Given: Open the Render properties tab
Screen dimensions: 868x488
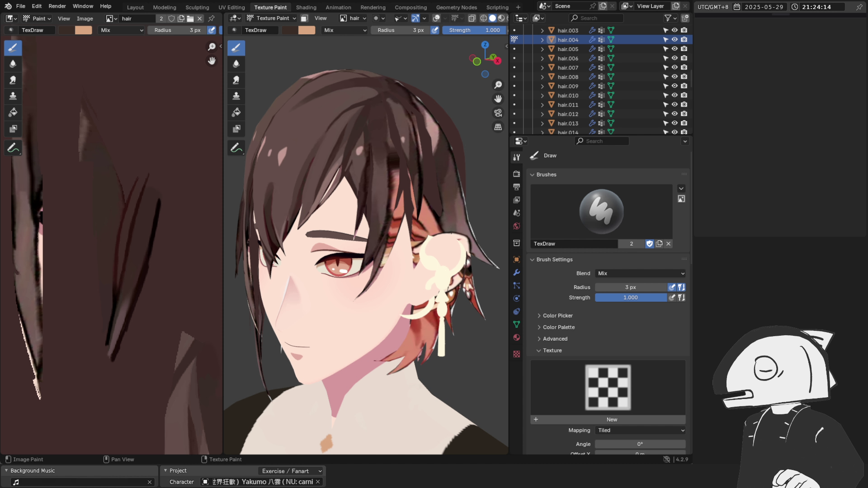Looking at the screenshot, I should click(x=516, y=174).
